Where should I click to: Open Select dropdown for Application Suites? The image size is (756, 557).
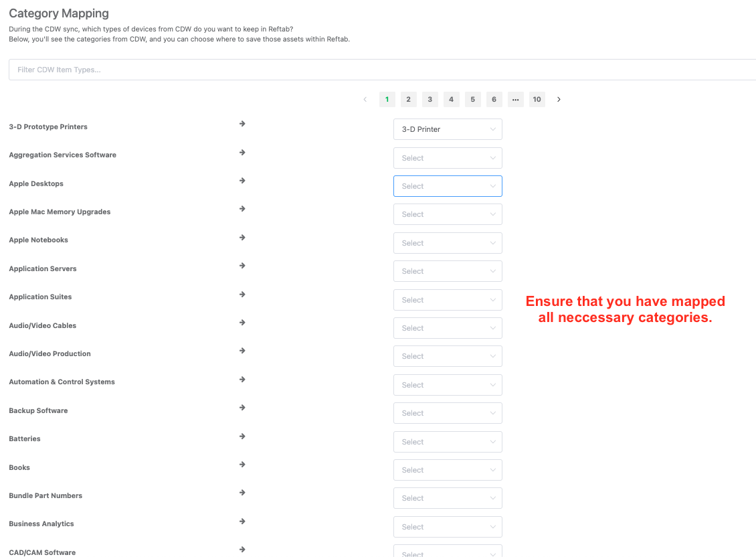(x=448, y=300)
